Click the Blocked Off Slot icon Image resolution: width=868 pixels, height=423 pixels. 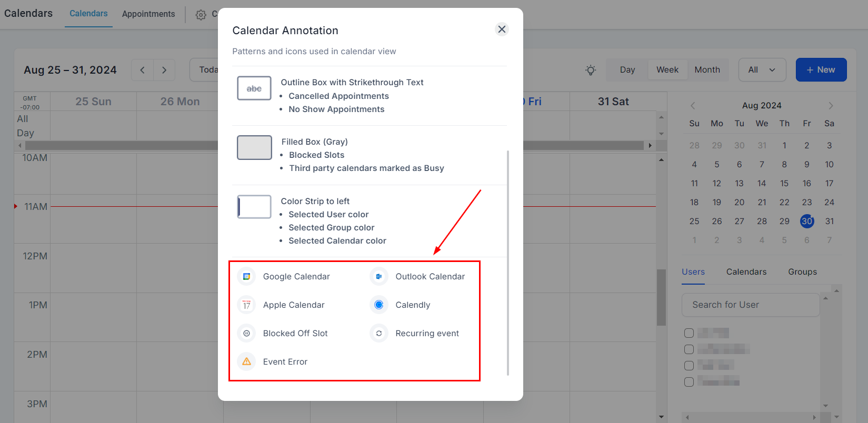(x=246, y=334)
